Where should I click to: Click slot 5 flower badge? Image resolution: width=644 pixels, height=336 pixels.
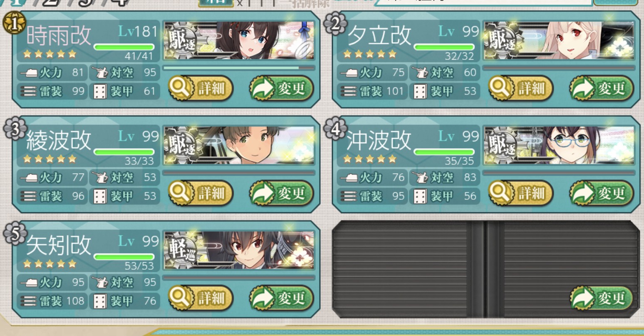click(15, 234)
